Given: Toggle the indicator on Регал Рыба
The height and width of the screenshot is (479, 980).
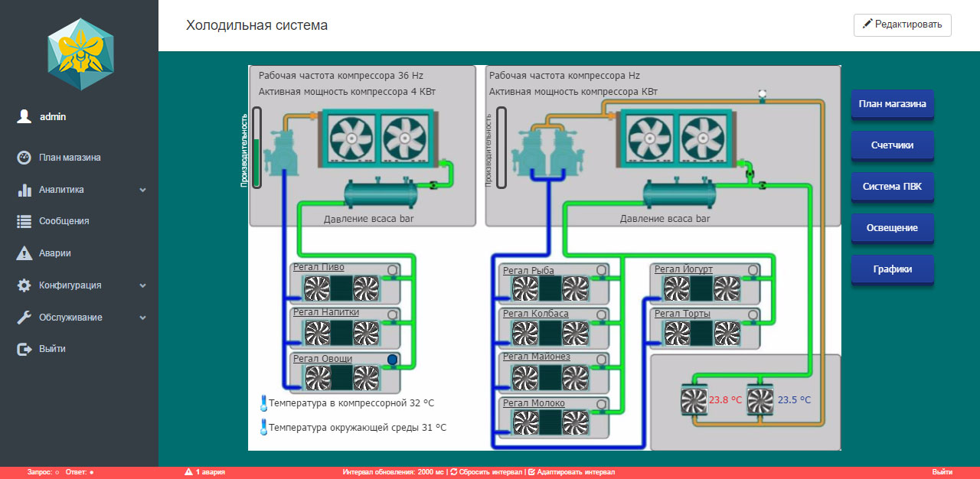Looking at the screenshot, I should pyautogui.click(x=603, y=270).
